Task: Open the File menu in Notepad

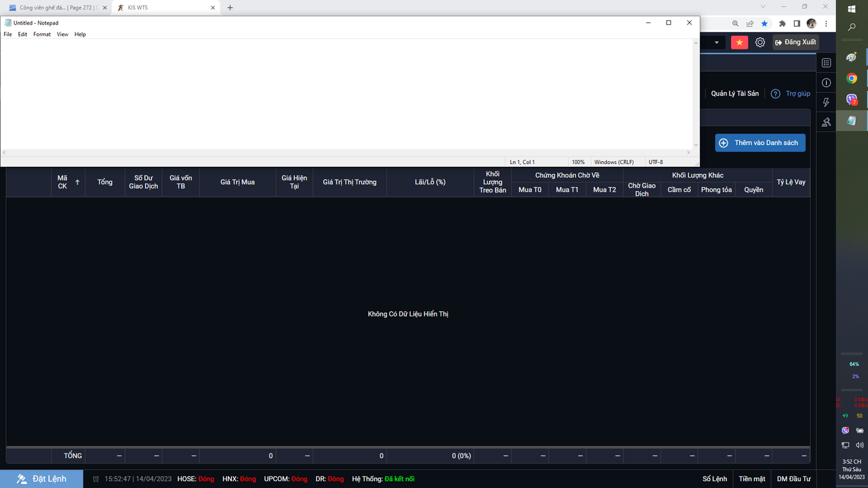Action: point(8,35)
